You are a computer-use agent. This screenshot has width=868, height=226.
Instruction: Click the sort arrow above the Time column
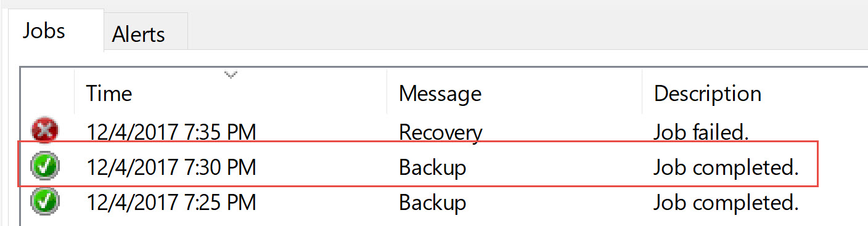pos(231,75)
